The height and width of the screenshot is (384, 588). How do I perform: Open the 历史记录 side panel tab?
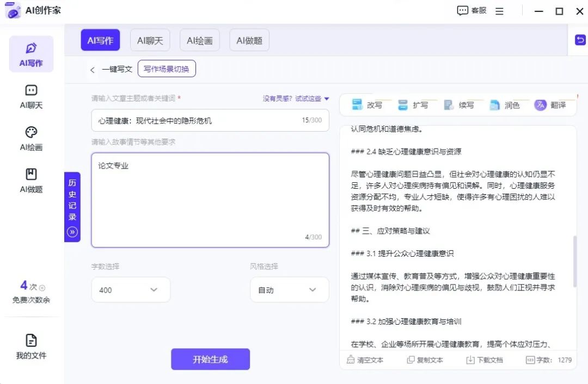tap(72, 207)
